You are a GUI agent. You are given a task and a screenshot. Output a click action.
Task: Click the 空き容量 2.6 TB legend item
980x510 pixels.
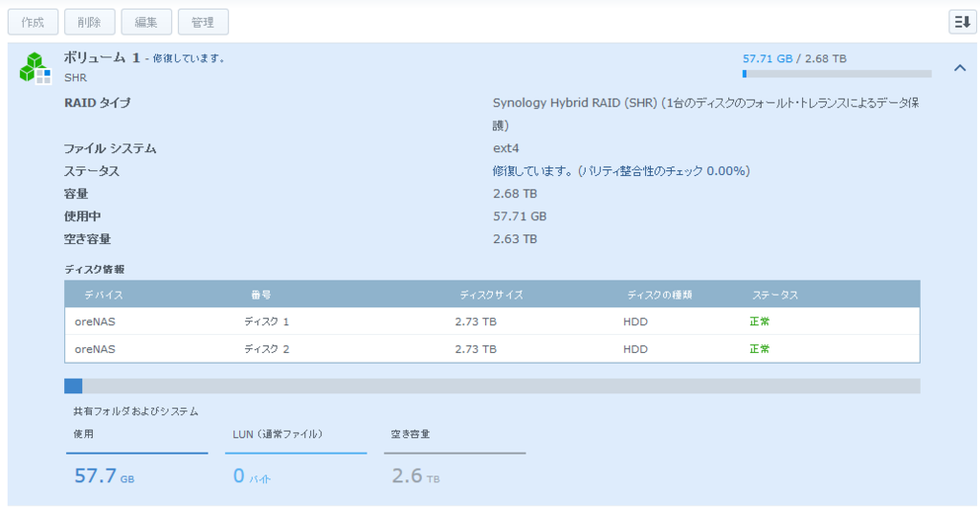click(455, 456)
